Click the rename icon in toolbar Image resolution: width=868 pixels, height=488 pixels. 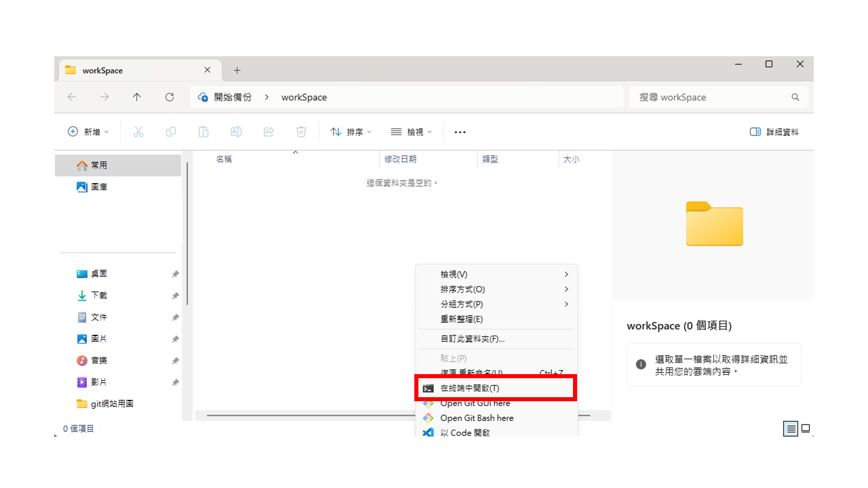tap(236, 132)
